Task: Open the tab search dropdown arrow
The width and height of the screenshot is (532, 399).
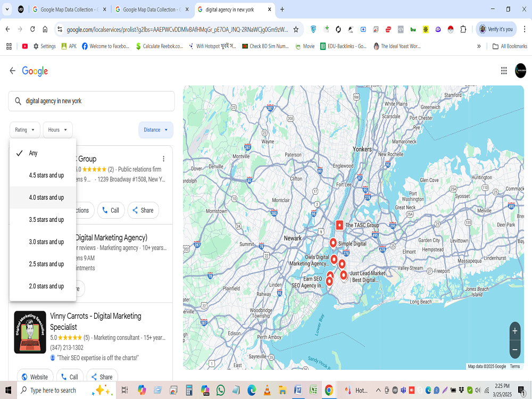Action: (7, 10)
